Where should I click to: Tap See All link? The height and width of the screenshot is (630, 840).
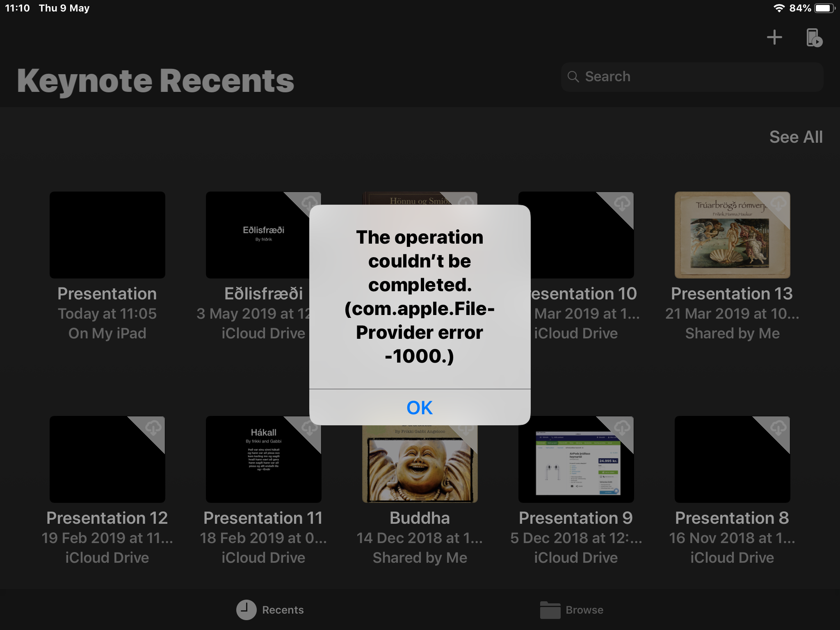tap(796, 137)
